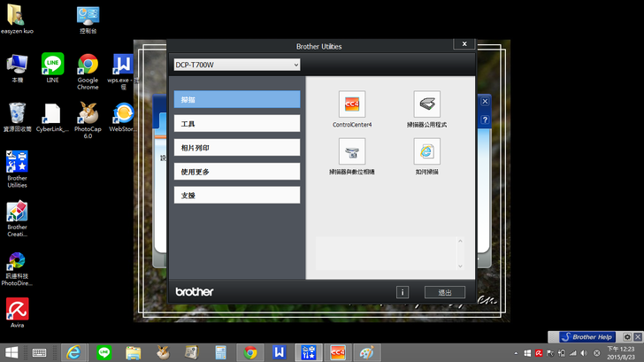Viewport: 644px width, 362px height.
Task: Click the volume speaker tray icon
Action: pyautogui.click(x=584, y=353)
